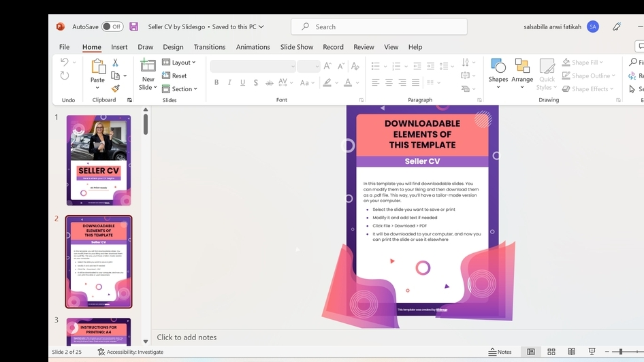Click the Paste clipboard icon
Image resolution: width=644 pixels, height=362 pixels.
pyautogui.click(x=98, y=67)
